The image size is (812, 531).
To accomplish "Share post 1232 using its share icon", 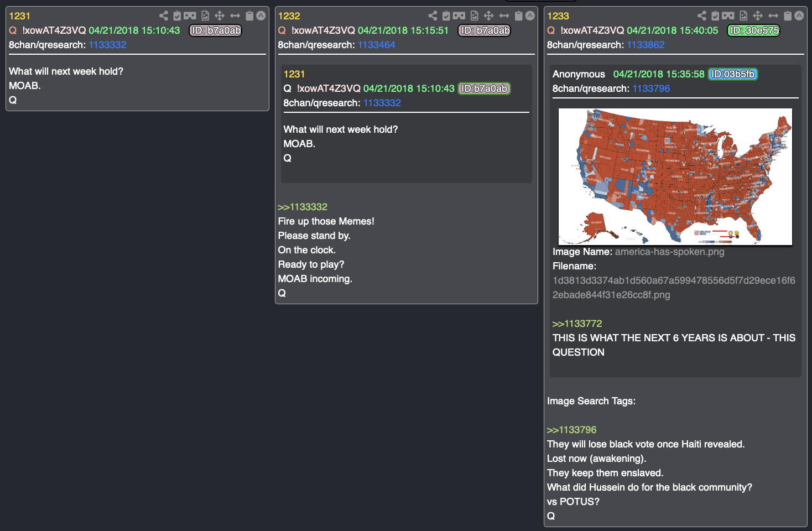I will [433, 15].
